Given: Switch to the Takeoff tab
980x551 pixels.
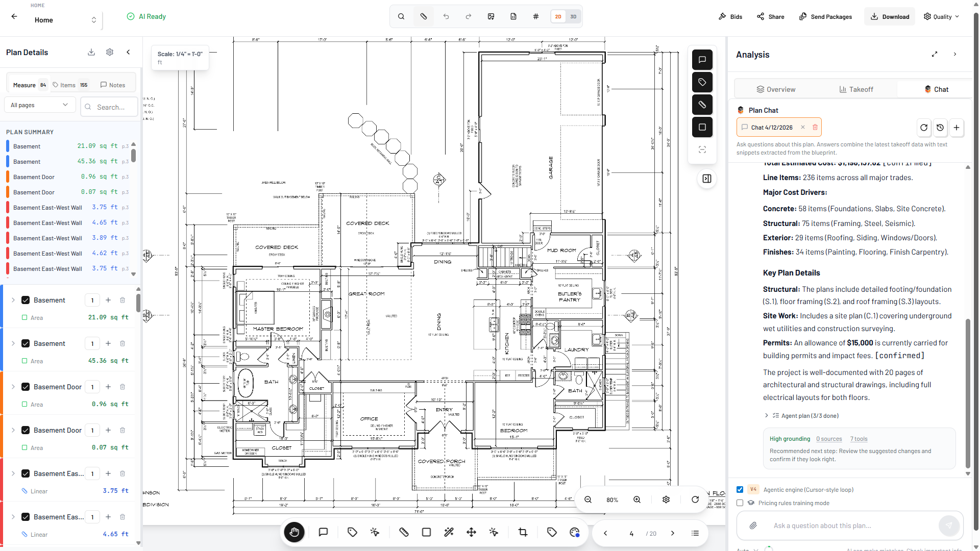Looking at the screenshot, I should (856, 89).
